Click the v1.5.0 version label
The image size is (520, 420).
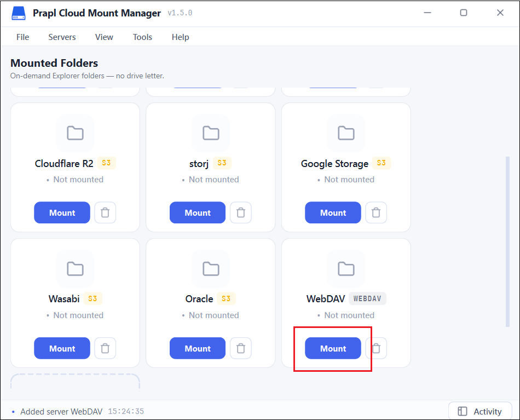pos(180,13)
